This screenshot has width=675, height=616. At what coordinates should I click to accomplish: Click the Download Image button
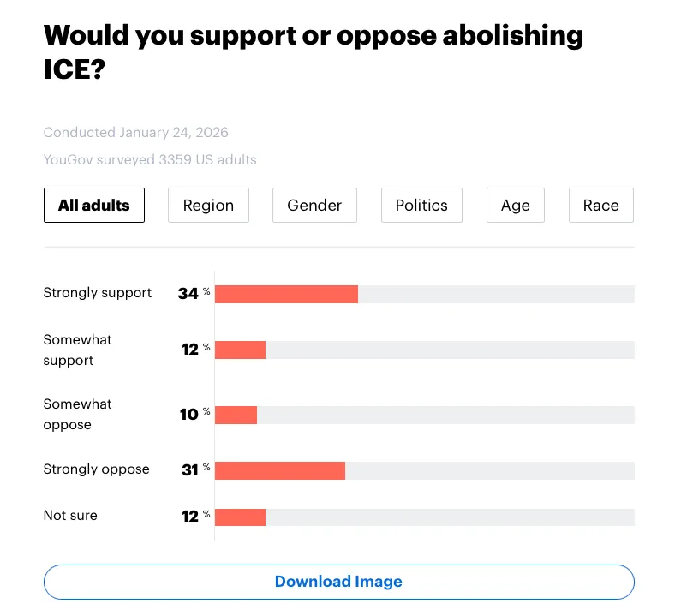tap(338, 582)
